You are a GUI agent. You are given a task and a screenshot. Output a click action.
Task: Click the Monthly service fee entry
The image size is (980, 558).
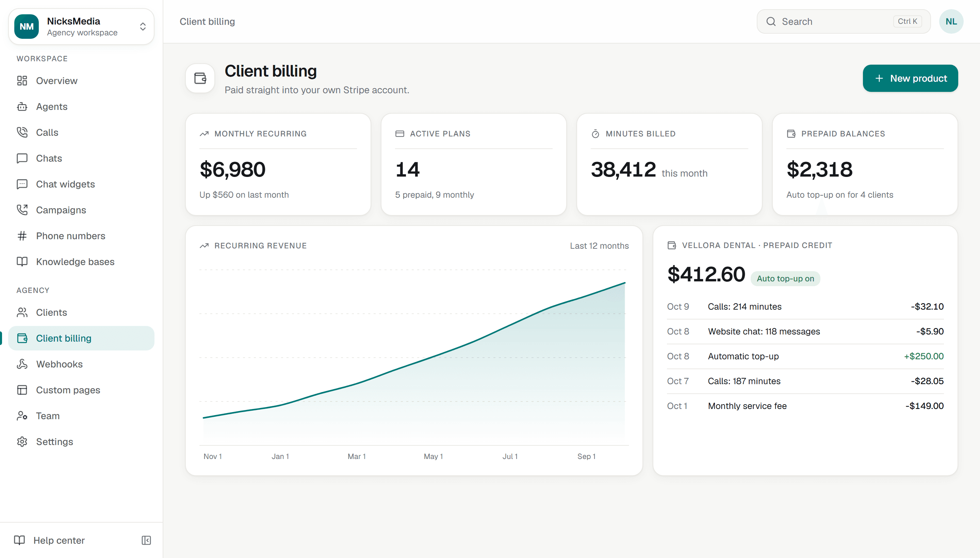(x=805, y=406)
